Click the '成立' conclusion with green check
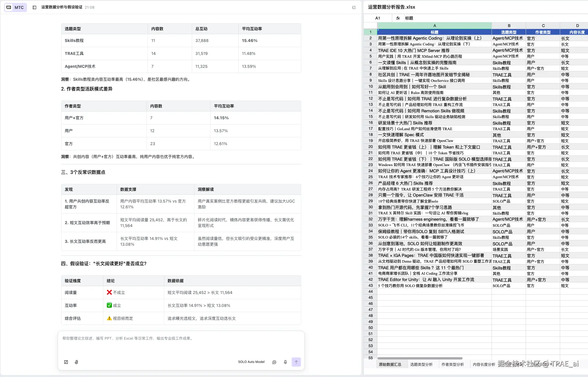Image resolution: width=588 pixels, height=377 pixels. coord(114,305)
